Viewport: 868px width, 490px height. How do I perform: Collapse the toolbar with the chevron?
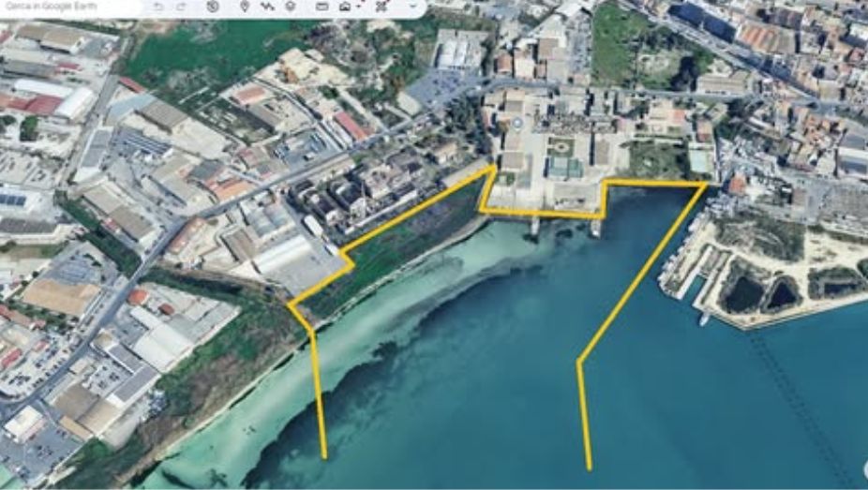[413, 7]
